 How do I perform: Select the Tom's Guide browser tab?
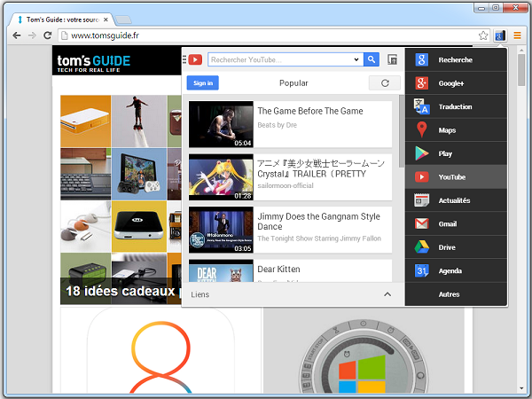coord(62,20)
